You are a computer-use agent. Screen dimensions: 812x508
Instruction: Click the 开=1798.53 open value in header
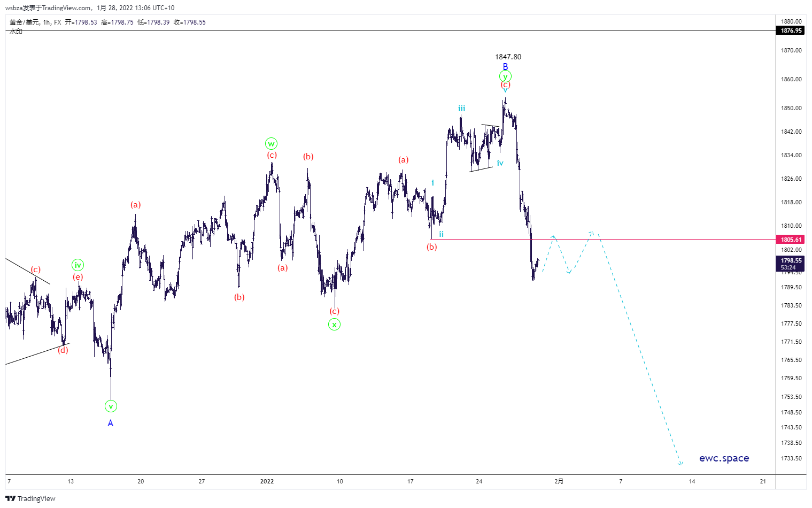(x=81, y=22)
